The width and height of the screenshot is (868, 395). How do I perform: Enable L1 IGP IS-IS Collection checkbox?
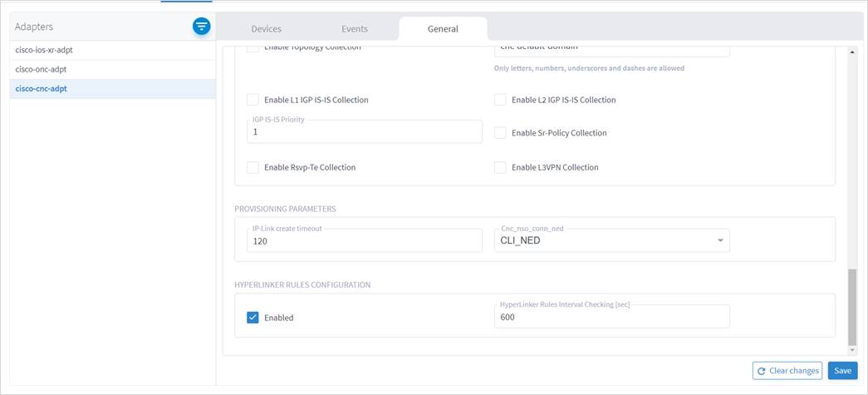coord(253,100)
